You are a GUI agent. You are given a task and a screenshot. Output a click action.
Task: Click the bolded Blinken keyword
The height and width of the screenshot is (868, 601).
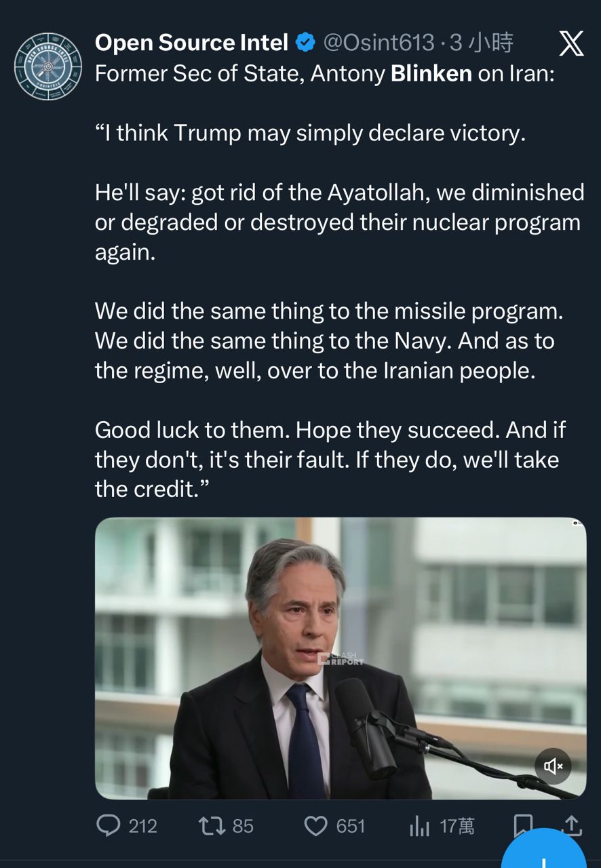431,73
